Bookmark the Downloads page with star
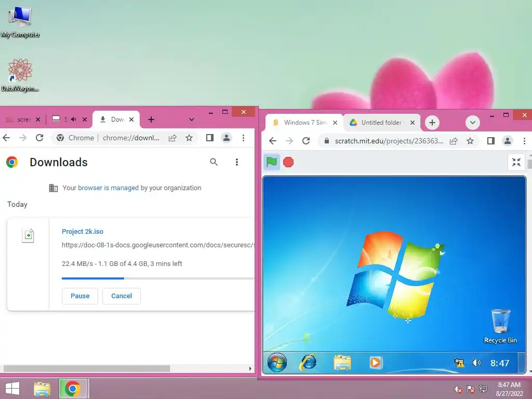532x399 pixels. point(189,138)
